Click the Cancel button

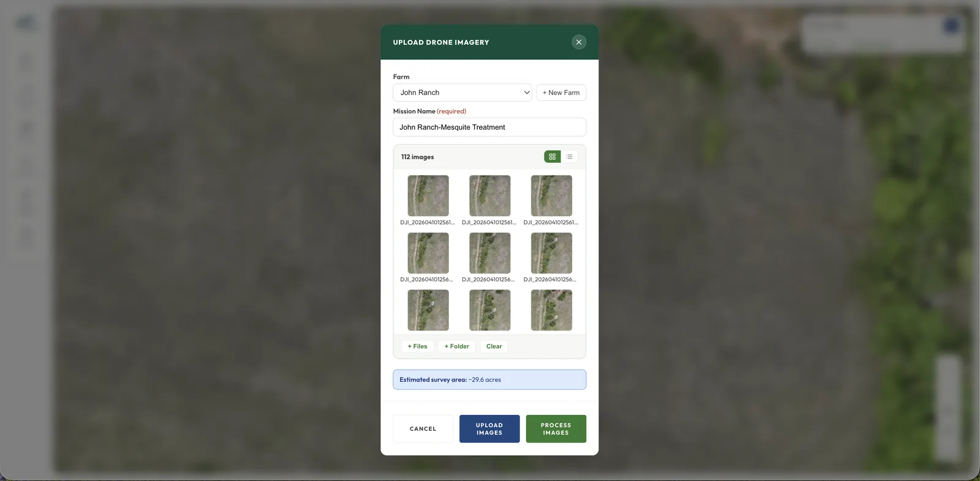point(423,429)
